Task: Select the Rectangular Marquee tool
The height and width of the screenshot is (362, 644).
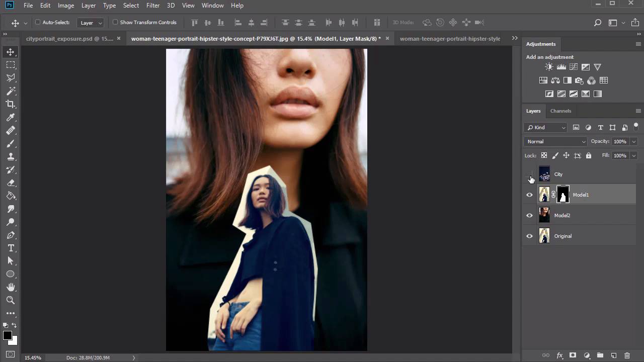Action: [11, 65]
